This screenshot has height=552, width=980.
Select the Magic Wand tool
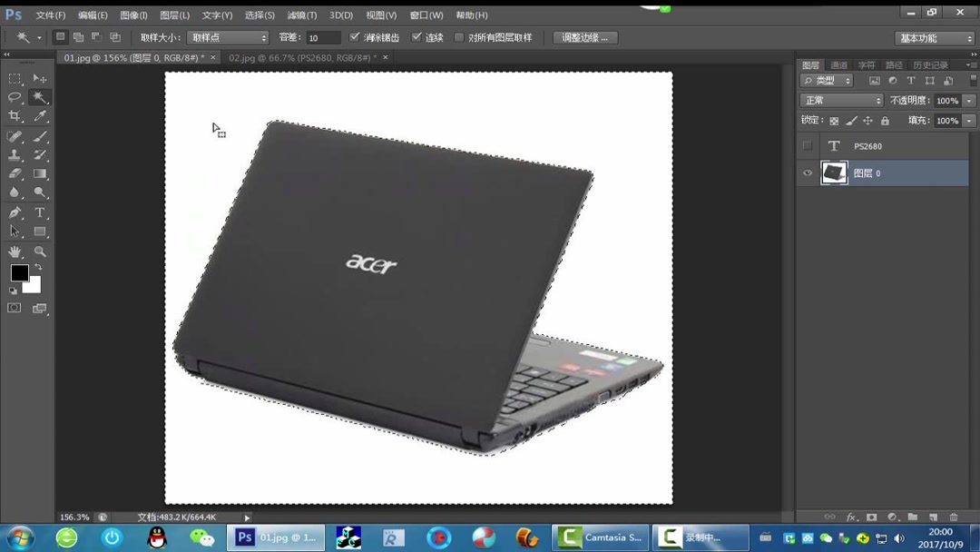pos(40,96)
